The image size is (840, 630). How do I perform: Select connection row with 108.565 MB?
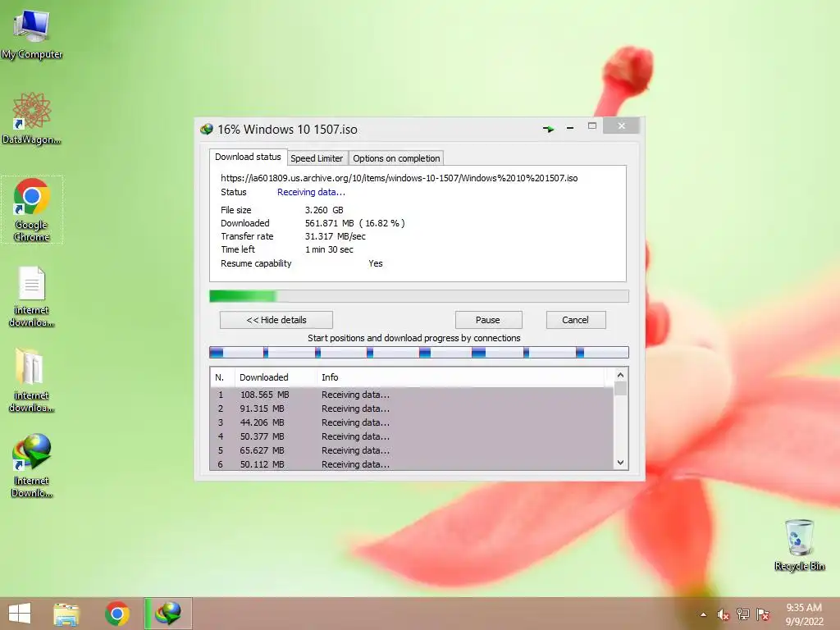[x=412, y=395]
